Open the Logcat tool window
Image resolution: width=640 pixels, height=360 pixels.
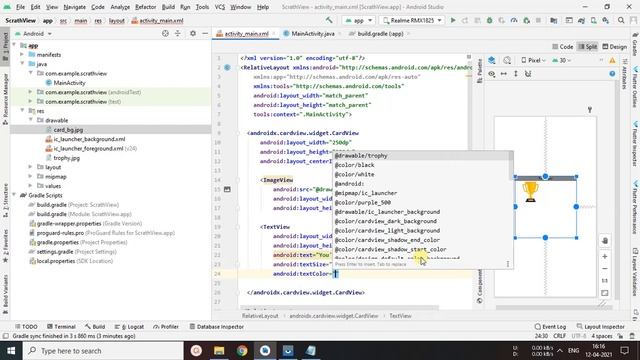pyautogui.click(x=129, y=327)
